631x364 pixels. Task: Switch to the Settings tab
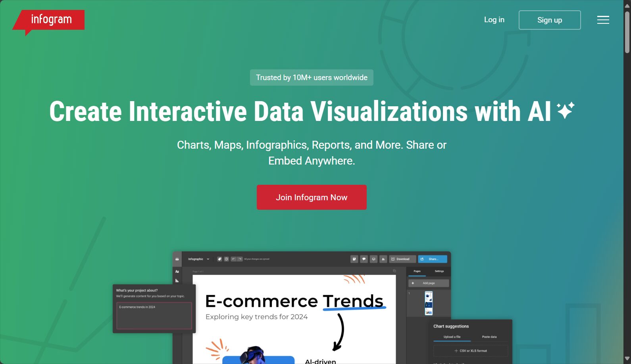[439, 271]
